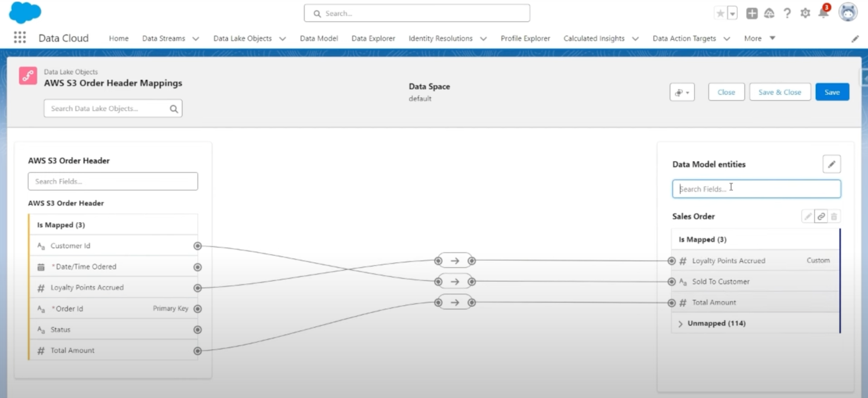
Task: Open the App Launcher grid icon
Action: pyautogui.click(x=20, y=37)
